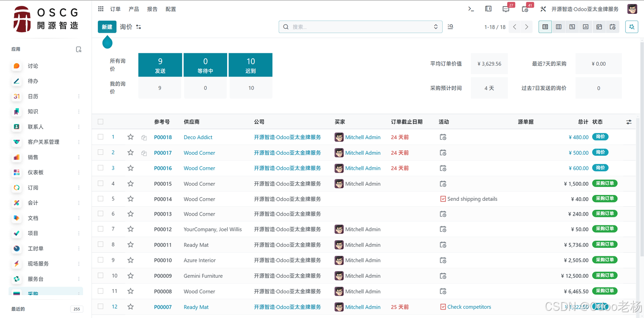Open the 报告 menu

(x=153, y=9)
